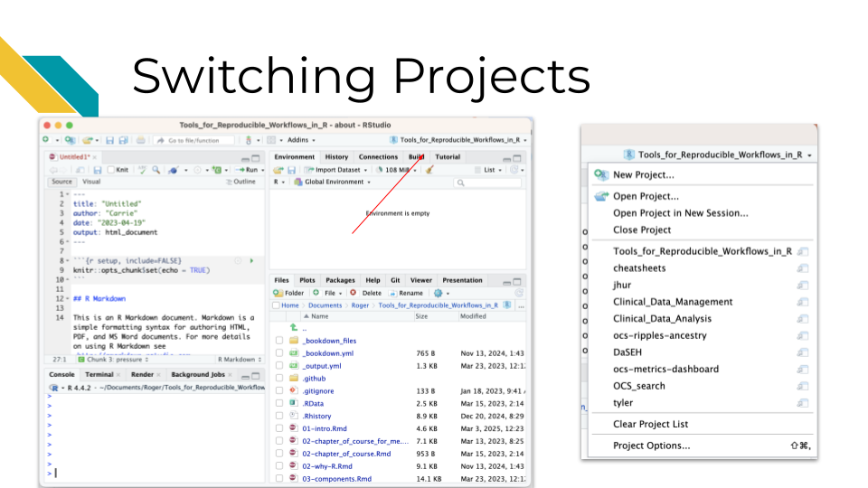The image size is (868, 488).
Task: Open 03-components.Rmd file
Action: [x=336, y=479]
